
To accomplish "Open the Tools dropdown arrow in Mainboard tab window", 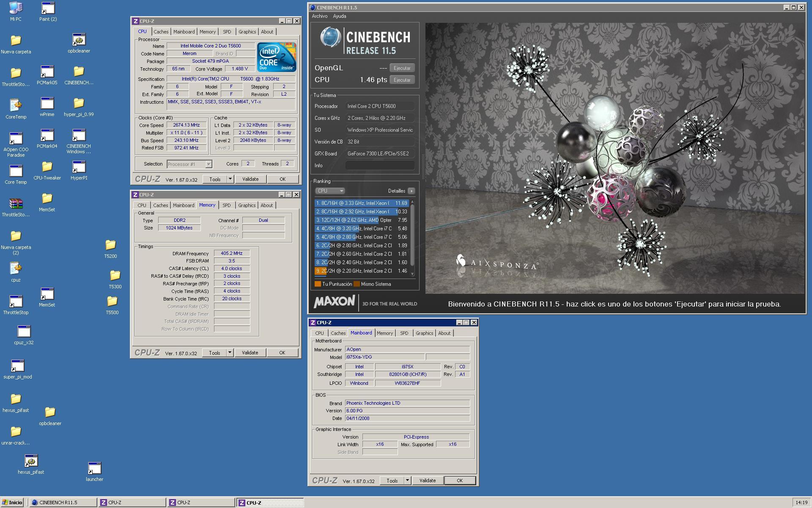I will click(x=407, y=480).
